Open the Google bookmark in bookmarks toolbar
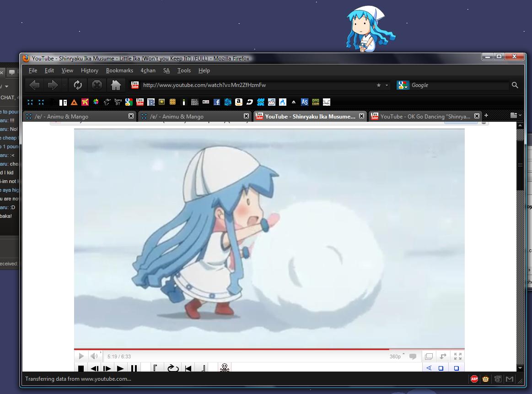The image size is (532, 394). 129,102
